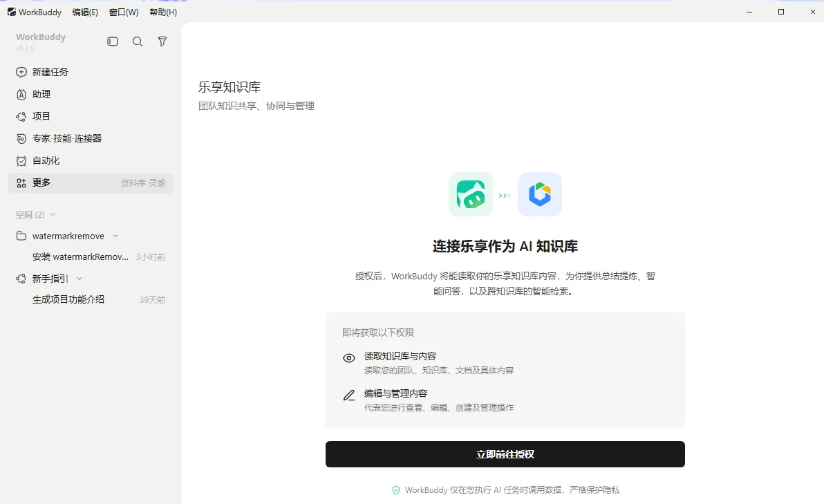The height and width of the screenshot is (504, 824).
Task: Click the 团队知识共享、协同与管理 subtitle
Action: pyautogui.click(x=256, y=106)
